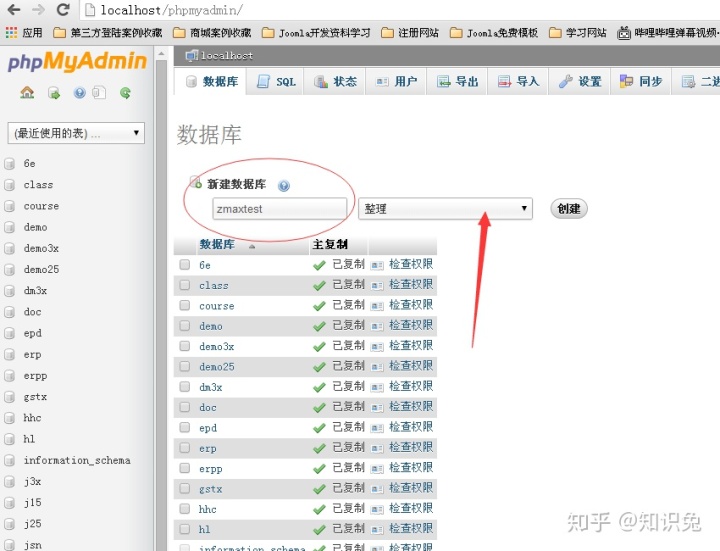The width and height of the screenshot is (720, 551).
Task: Reload the page with browser refresh icon
Action: (x=63, y=10)
